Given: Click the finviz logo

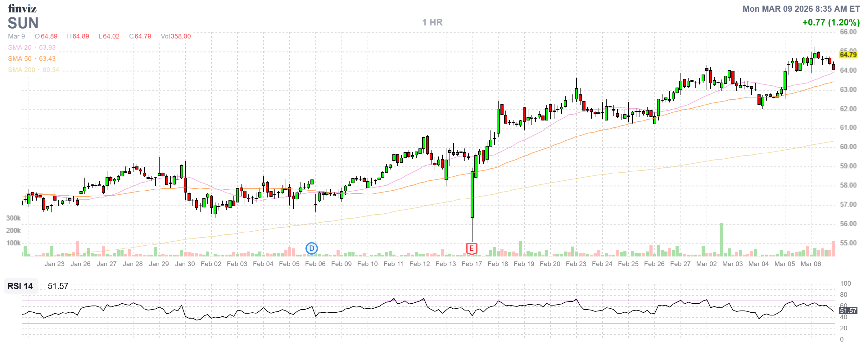Looking at the screenshot, I should (x=22, y=8).
